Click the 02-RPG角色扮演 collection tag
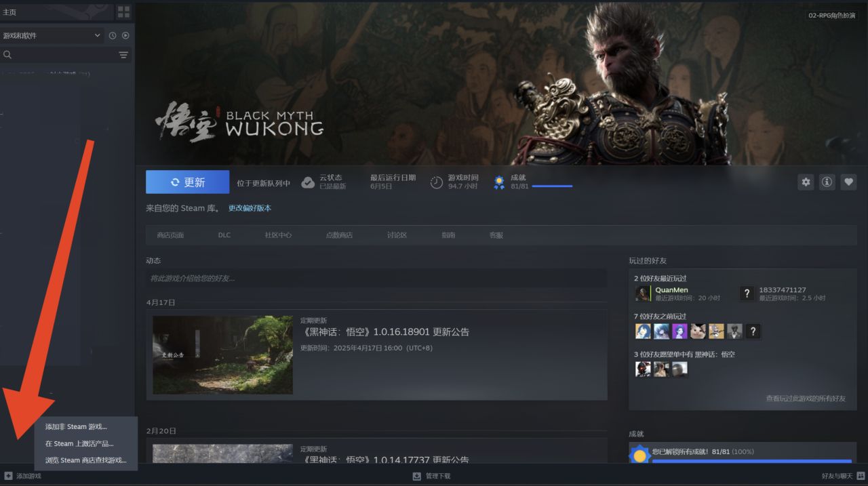Image resolution: width=868 pixels, height=486 pixels. click(x=831, y=16)
